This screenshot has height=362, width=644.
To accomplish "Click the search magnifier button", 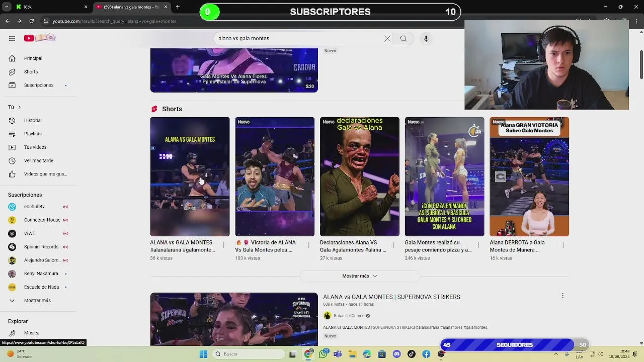I will [x=404, y=38].
